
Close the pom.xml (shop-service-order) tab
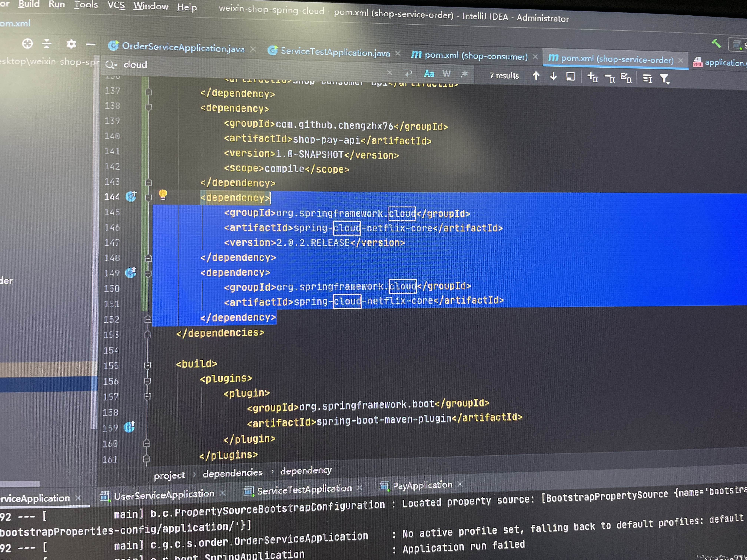point(681,60)
